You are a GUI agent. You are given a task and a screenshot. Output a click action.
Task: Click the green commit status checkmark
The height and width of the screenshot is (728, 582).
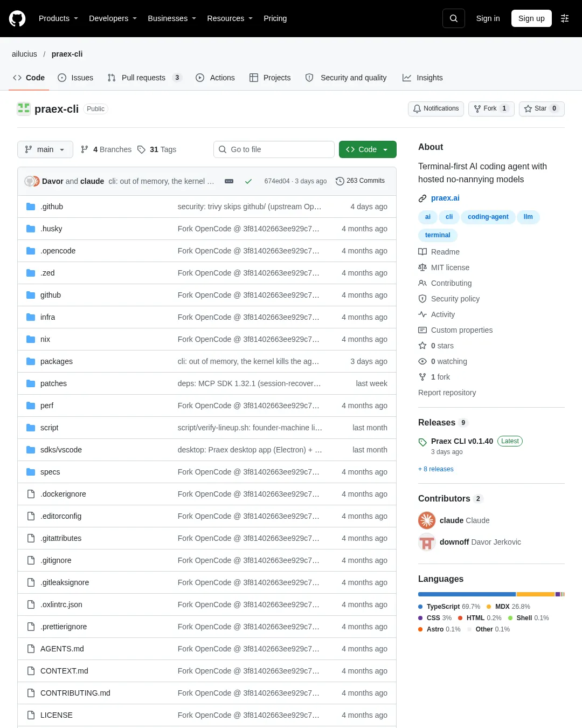(x=248, y=181)
